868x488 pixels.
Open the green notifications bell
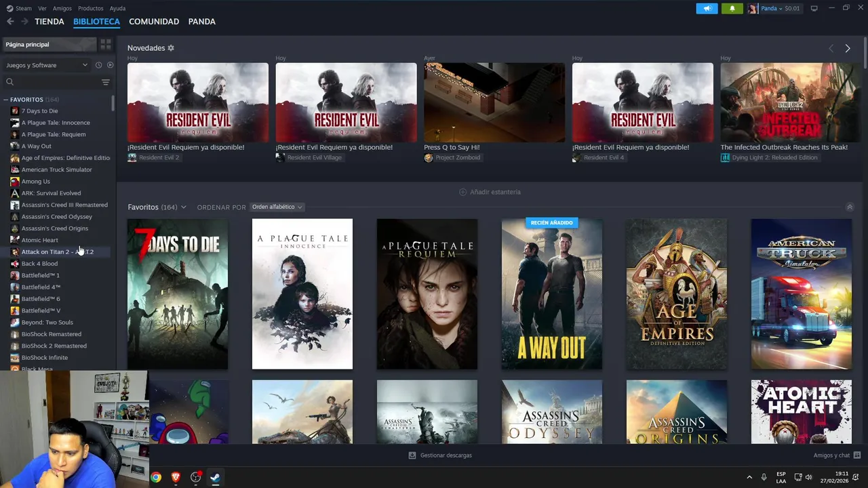732,9
